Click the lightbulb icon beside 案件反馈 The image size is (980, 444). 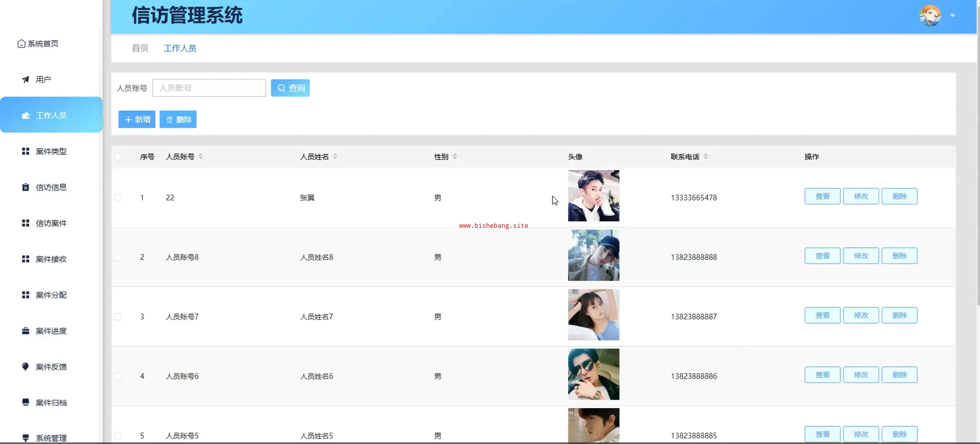(25, 367)
